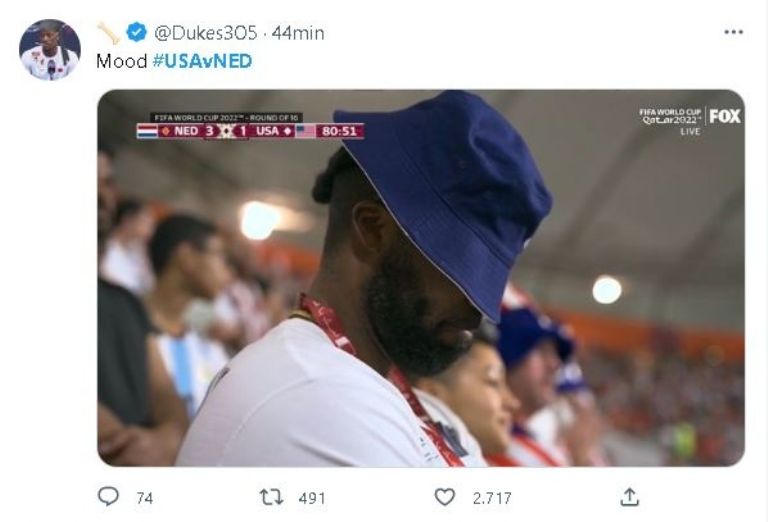The width and height of the screenshot is (768, 522).
Task: Click the 491 retweets count
Action: (312, 498)
